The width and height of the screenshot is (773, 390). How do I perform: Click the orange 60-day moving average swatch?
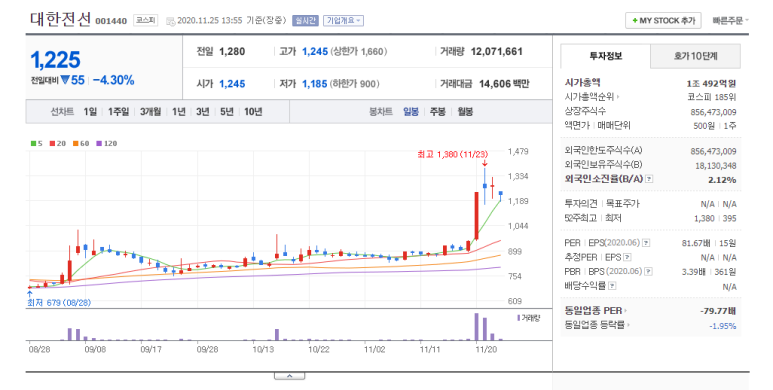pos(75,143)
